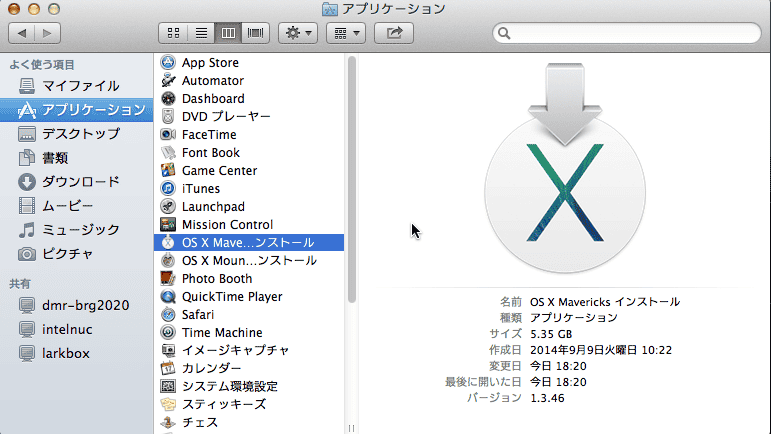Screen dimensions: 771x434
Task: Open the gear action menu
Action: pyautogui.click(x=298, y=33)
